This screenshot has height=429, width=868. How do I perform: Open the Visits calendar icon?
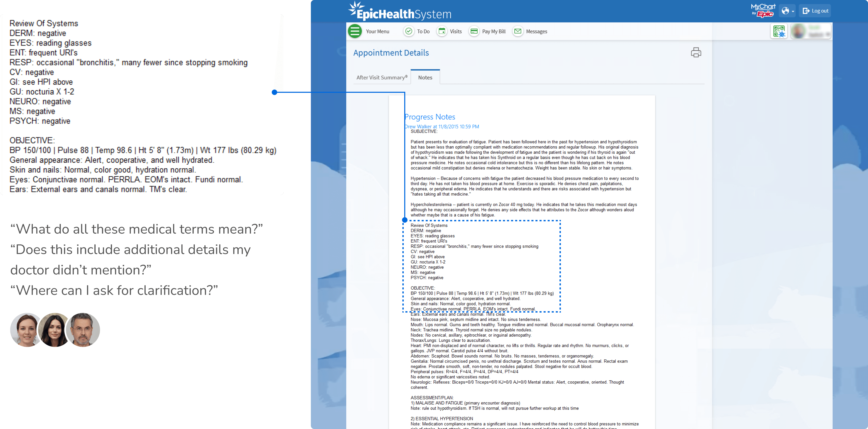(441, 31)
